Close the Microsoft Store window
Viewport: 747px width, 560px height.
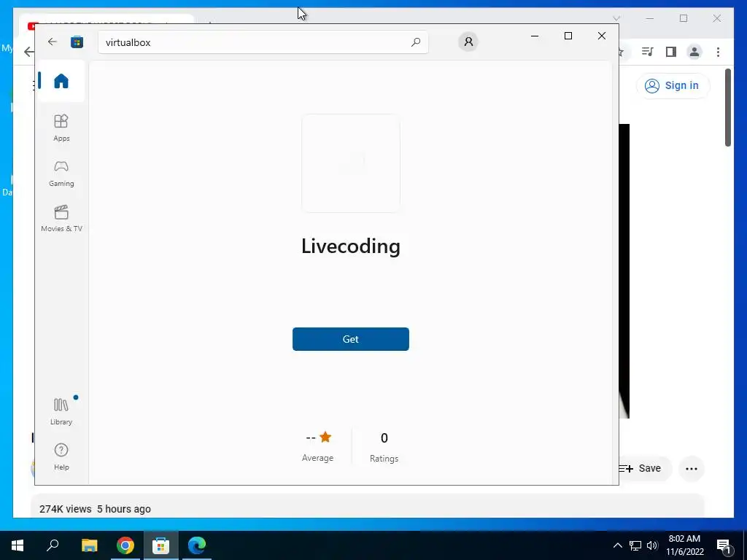click(602, 36)
